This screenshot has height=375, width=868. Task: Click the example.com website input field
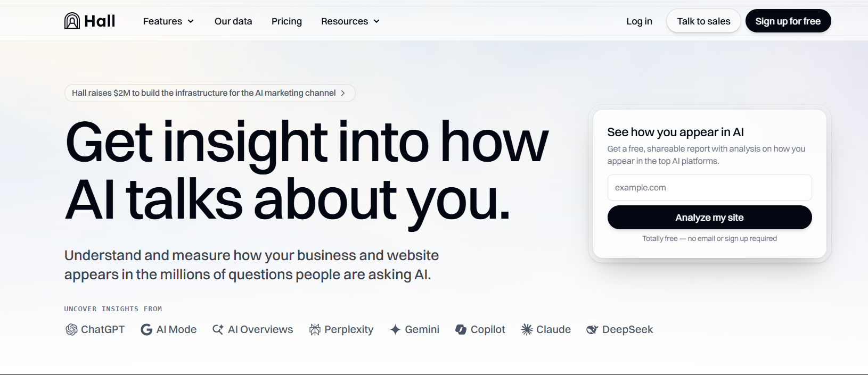point(709,187)
